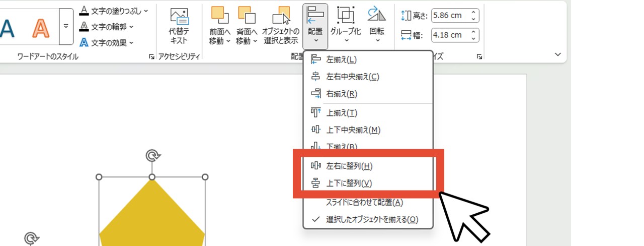Expand the WordArt styles gallery
The width and height of the screenshot is (644, 246).
pyautogui.click(x=66, y=27)
